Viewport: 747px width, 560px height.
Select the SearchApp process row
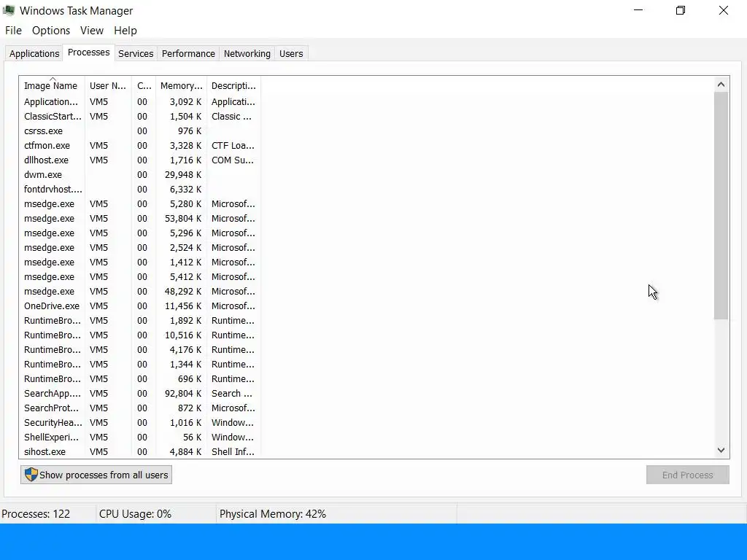[x=139, y=393]
